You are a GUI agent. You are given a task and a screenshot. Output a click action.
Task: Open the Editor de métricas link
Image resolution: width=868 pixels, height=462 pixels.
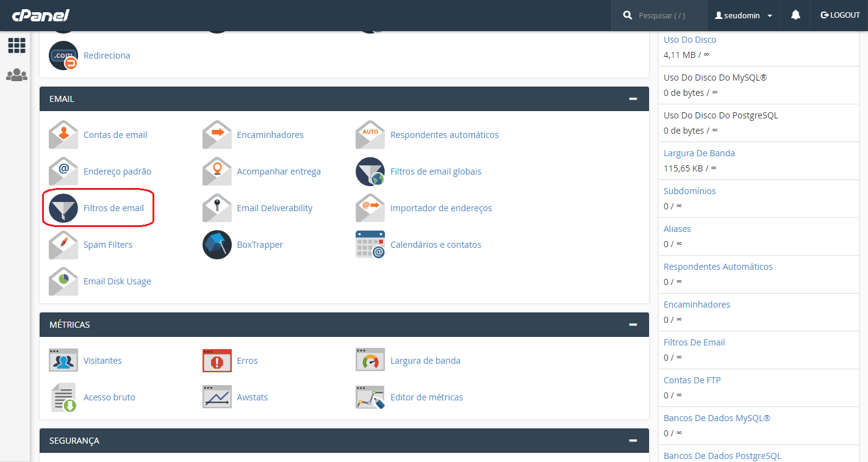[x=426, y=397]
